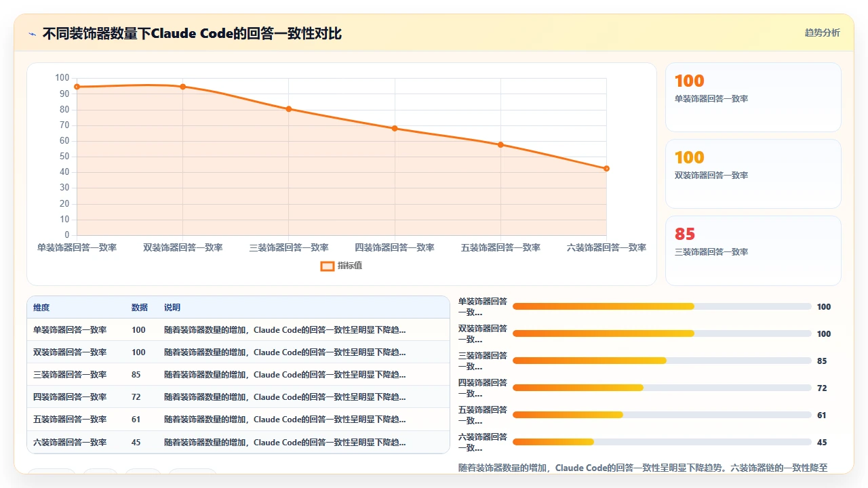Select the 五装饰器回答一致率 cell in the table
The width and height of the screenshot is (868, 488).
(x=70, y=420)
